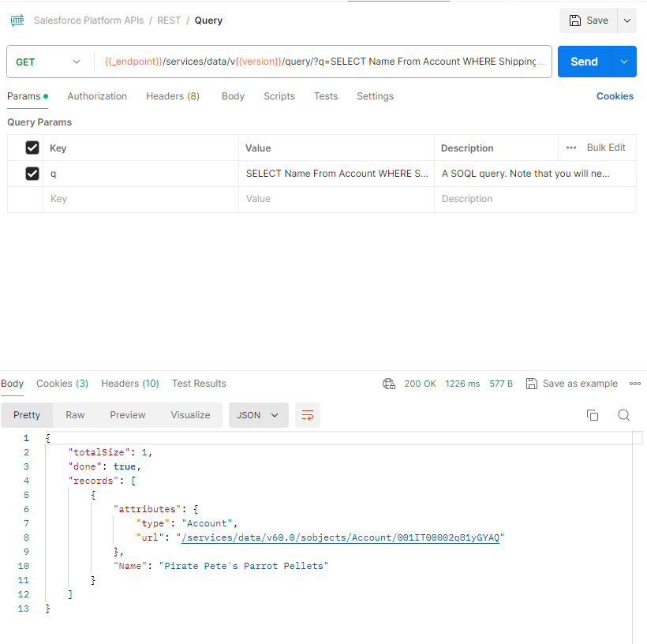Select the response Body tab
Viewport: 647px width, 644px height.
pos(12,384)
